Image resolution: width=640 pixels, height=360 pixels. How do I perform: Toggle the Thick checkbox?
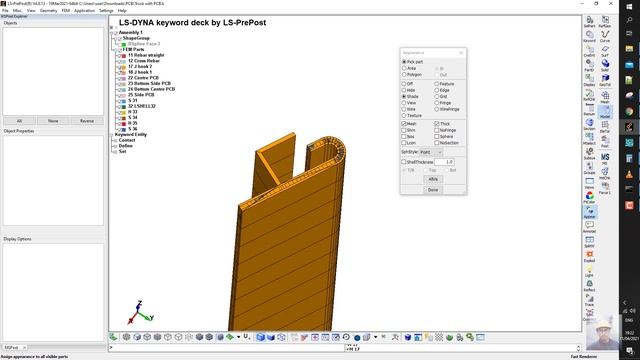click(437, 123)
